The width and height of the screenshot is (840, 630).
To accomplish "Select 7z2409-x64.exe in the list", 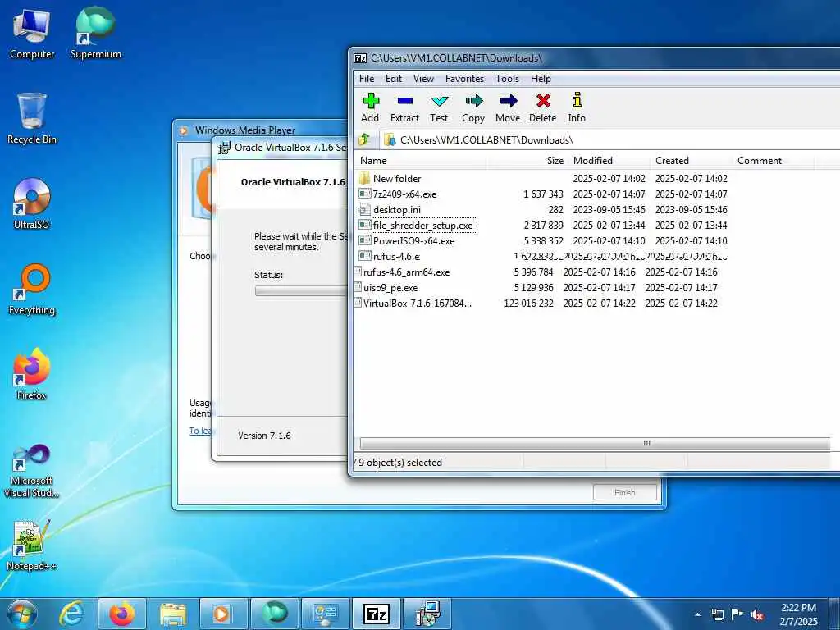I will click(398, 194).
